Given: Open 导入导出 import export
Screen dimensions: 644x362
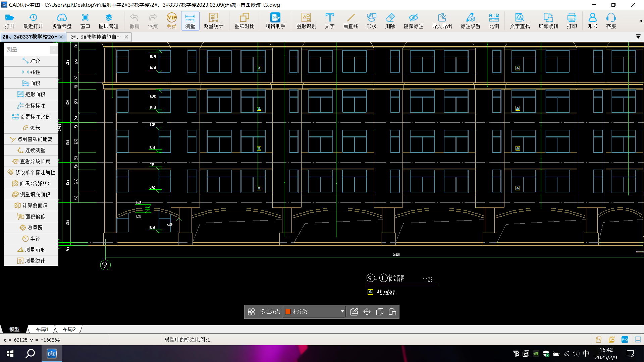Looking at the screenshot, I should click(x=442, y=21).
